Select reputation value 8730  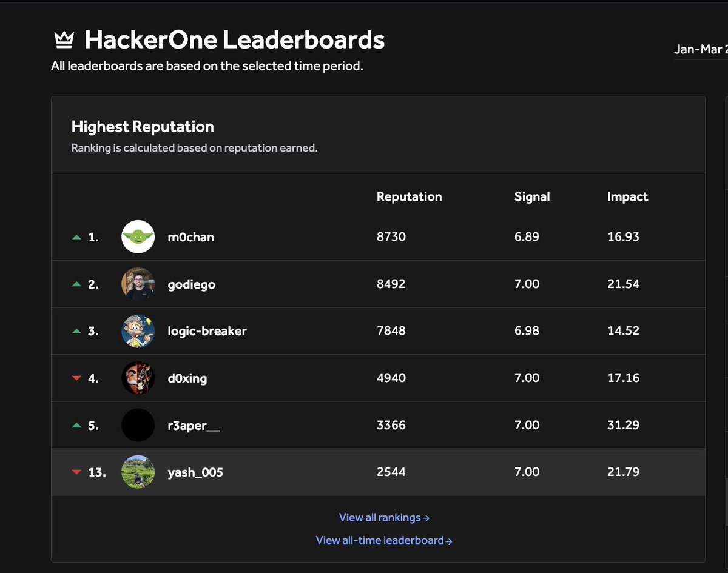391,236
